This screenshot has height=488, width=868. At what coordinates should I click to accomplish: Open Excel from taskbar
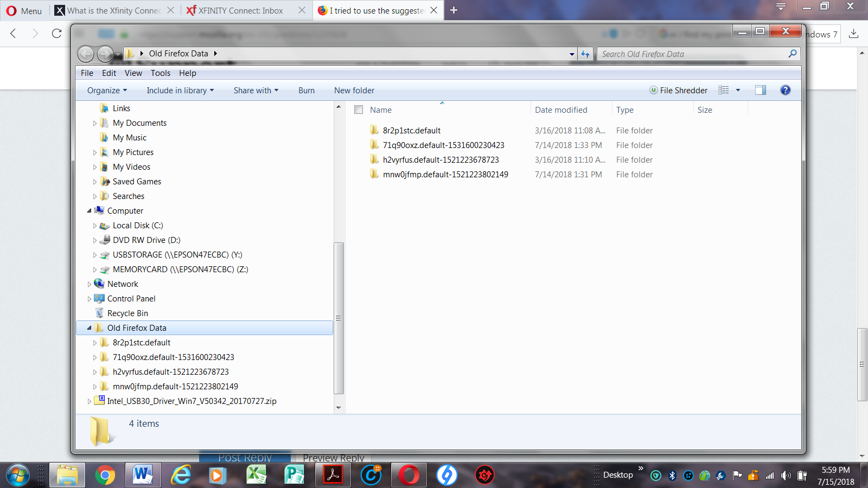click(256, 476)
